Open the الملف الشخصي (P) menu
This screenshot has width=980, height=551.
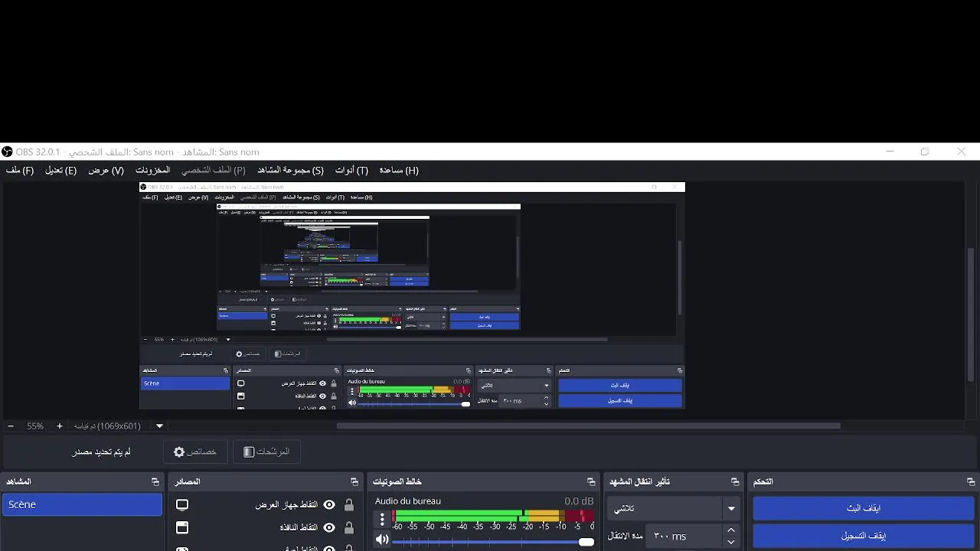214,170
